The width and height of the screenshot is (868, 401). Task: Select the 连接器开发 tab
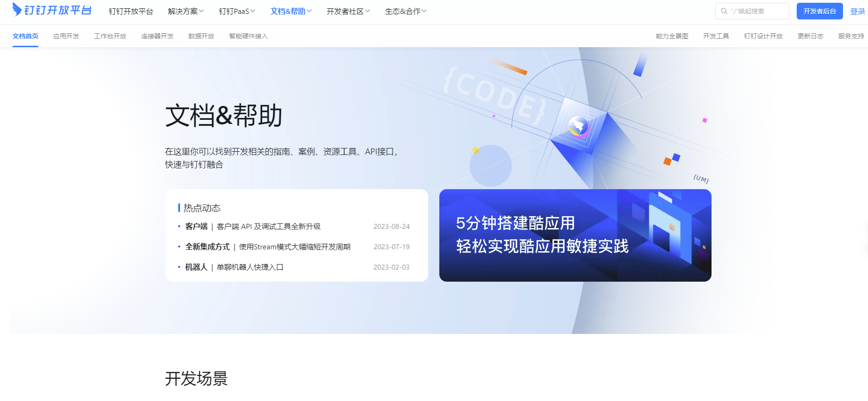[157, 36]
